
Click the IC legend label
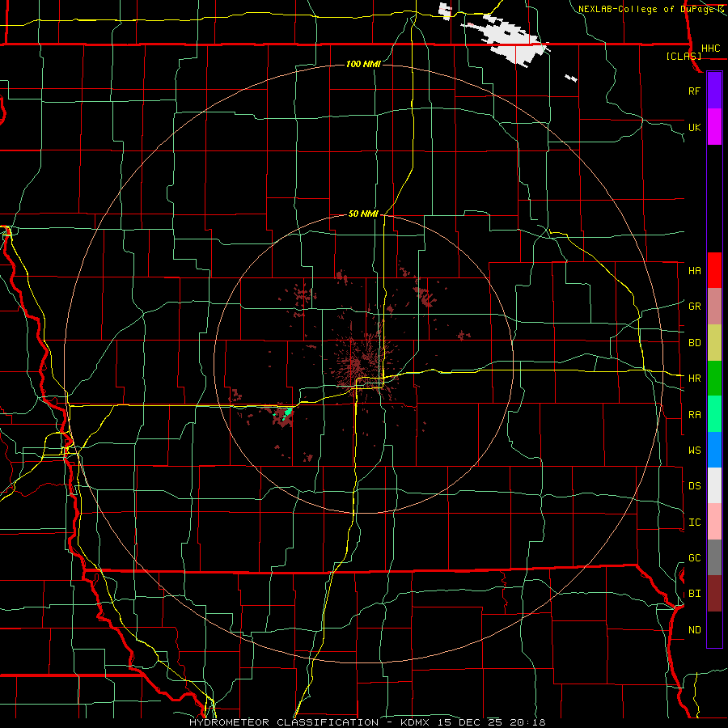coord(694,523)
